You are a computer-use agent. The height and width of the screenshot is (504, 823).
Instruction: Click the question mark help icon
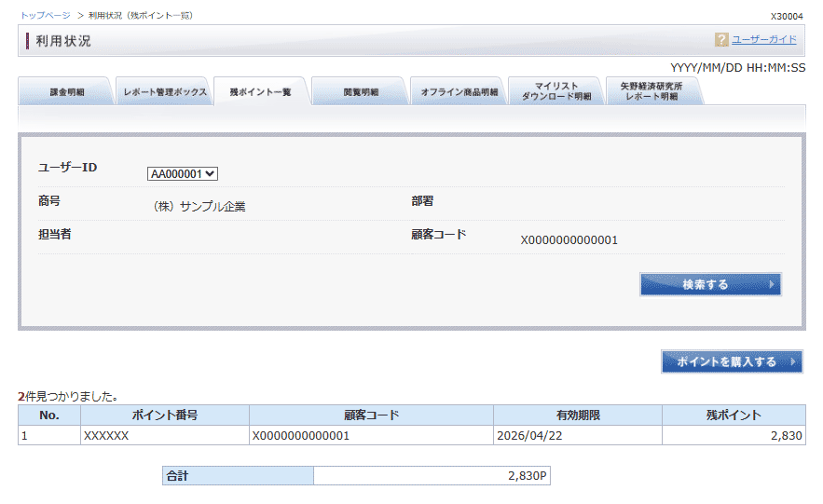[x=721, y=40]
